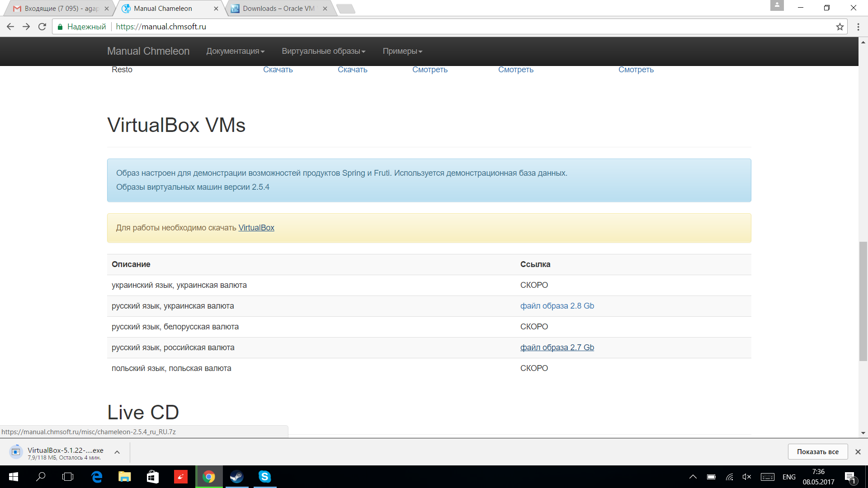Image resolution: width=868 pixels, height=488 pixels.
Task: Click the first Скачать link in the Resto row
Action: (278, 70)
